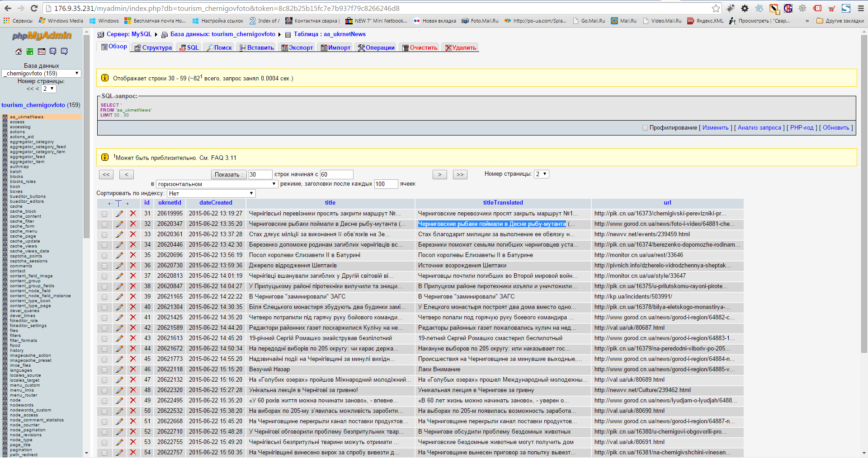Image resolution: width=868 pixels, height=458 pixels.
Task: Expand the bookmarks overflow chevron
Action: 807,21
